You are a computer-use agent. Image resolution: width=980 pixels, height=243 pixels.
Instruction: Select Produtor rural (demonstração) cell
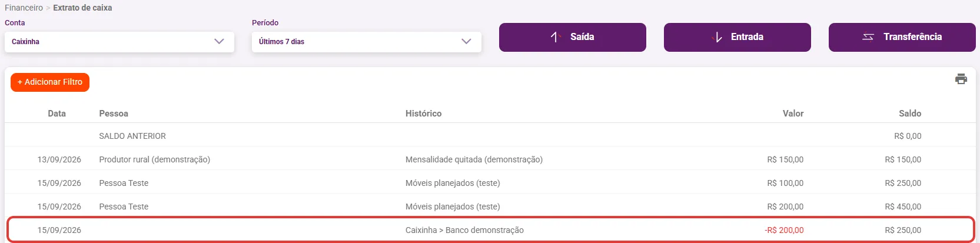(x=155, y=159)
